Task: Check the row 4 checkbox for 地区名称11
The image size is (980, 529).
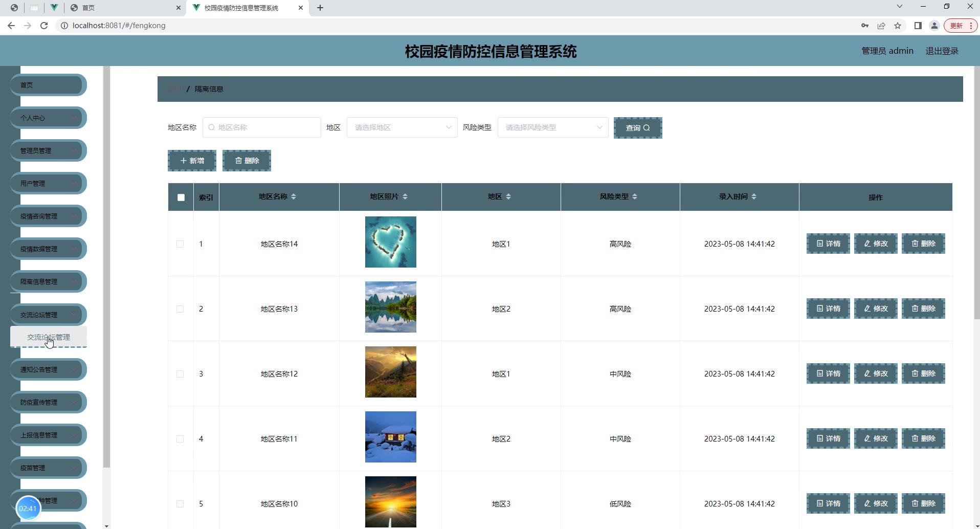Action: tap(180, 439)
